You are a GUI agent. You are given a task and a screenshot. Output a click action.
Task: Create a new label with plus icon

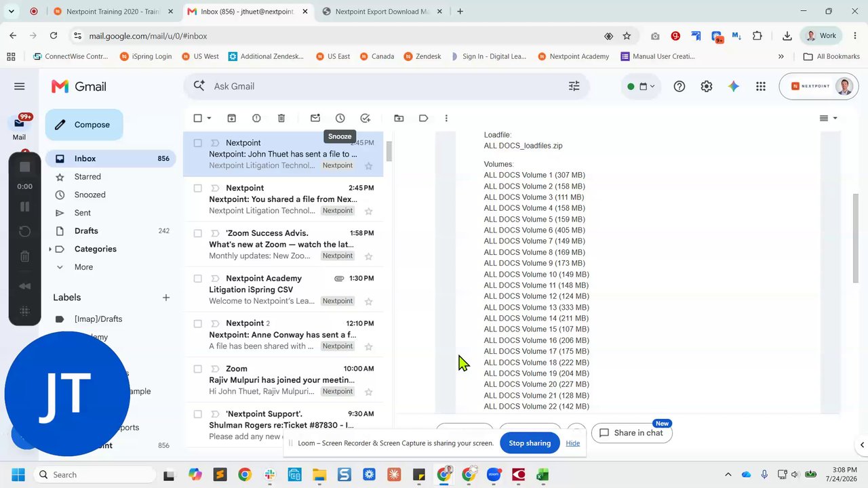(x=166, y=298)
